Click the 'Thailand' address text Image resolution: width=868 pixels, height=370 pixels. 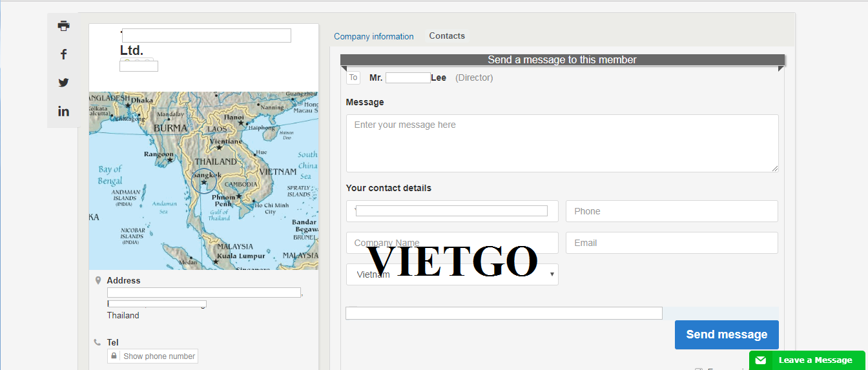click(x=123, y=316)
